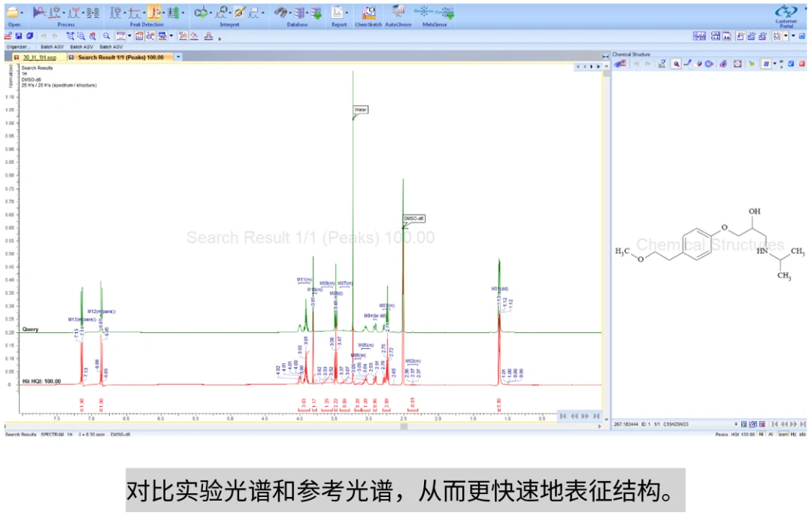The width and height of the screenshot is (812, 515).
Task: Click the first Process spectrum icon
Action: [x=39, y=13]
